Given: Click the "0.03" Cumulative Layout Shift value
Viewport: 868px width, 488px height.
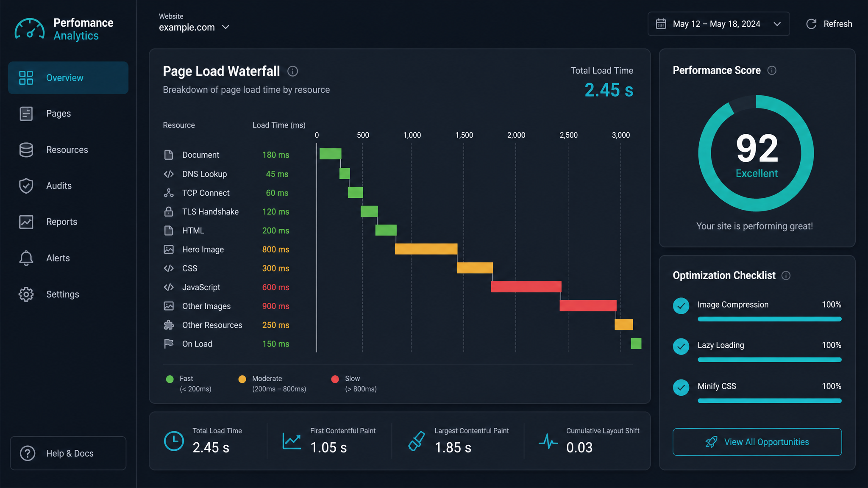Looking at the screenshot, I should [579, 448].
